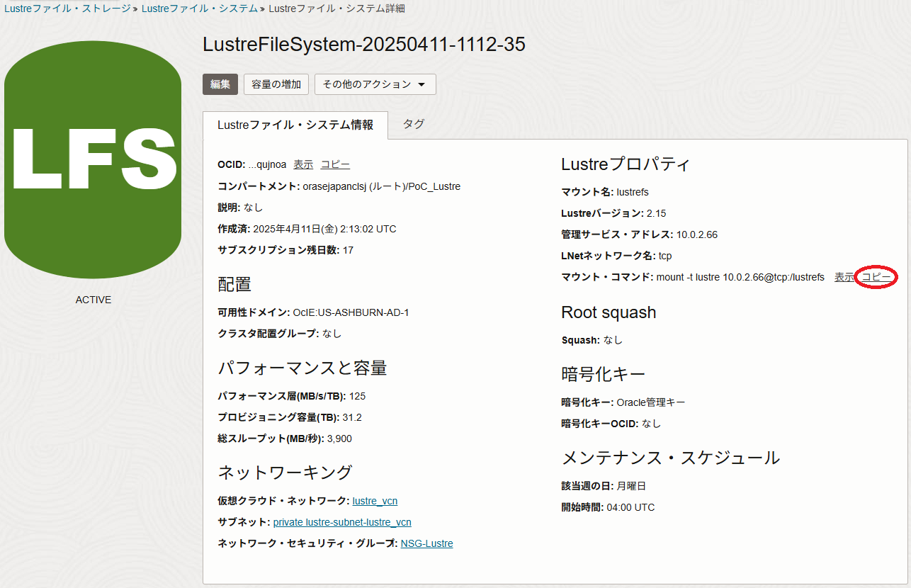Click the mount -t lustre command text
The height and width of the screenshot is (588, 911).
pos(740,277)
